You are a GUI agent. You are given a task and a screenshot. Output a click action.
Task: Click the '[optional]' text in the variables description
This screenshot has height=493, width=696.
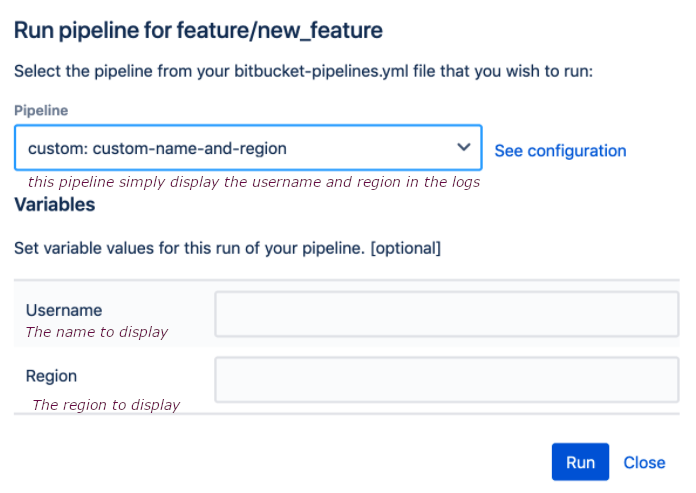pos(405,246)
